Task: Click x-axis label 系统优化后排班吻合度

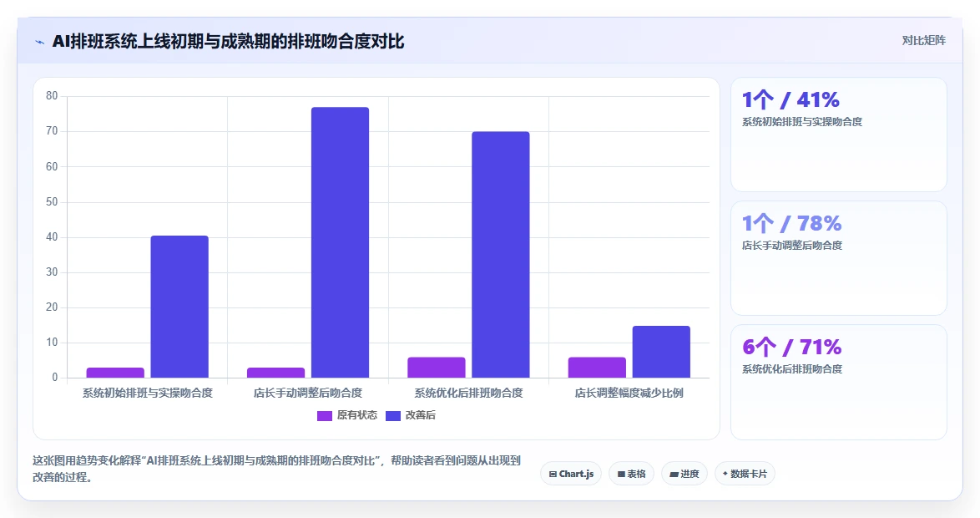Action: pyautogui.click(x=469, y=393)
